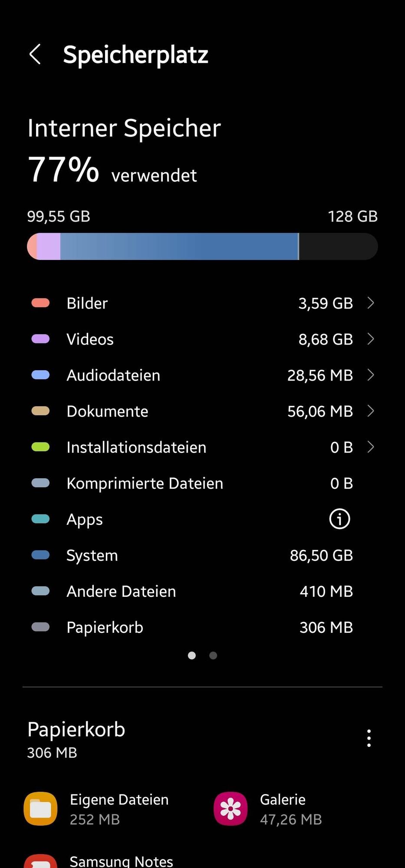Tap the back arrow next to Speicherplatz

(x=35, y=55)
